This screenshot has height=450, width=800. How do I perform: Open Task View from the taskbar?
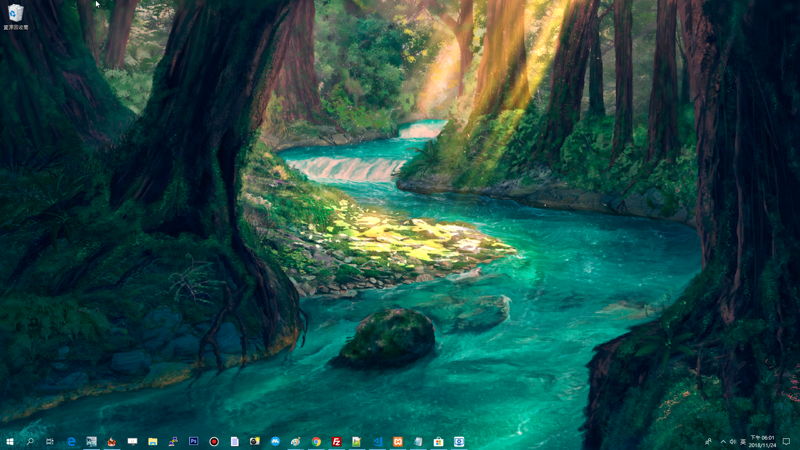(x=50, y=441)
